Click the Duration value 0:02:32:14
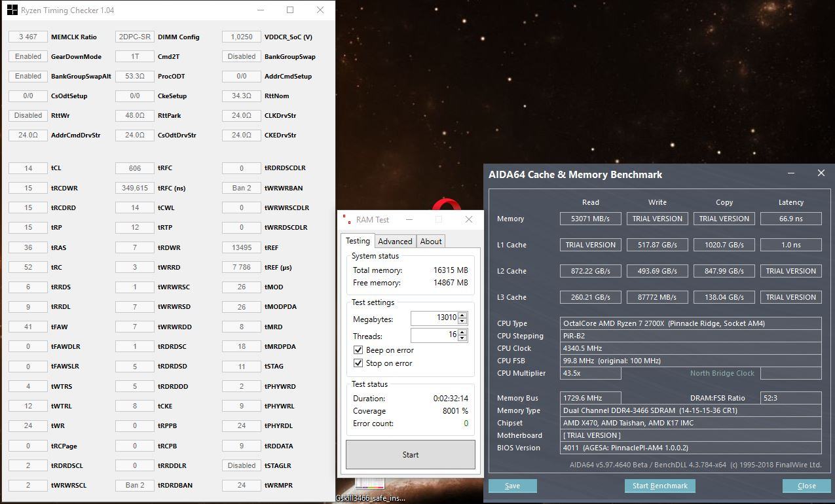The height and width of the screenshot is (504, 835). click(451, 399)
